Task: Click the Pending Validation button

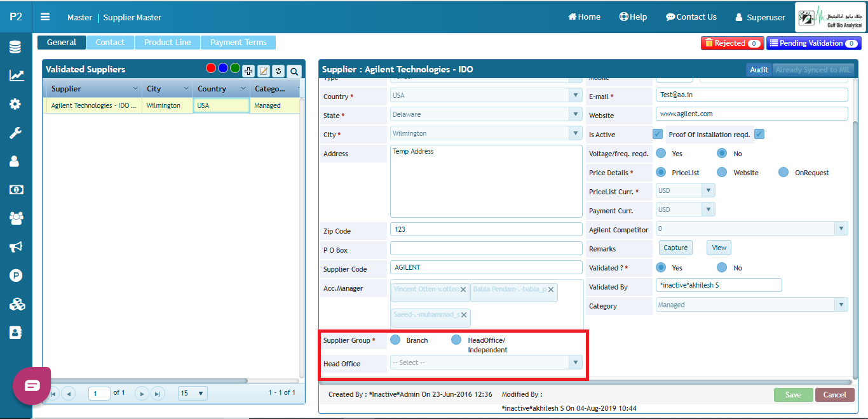Action: 813,43
